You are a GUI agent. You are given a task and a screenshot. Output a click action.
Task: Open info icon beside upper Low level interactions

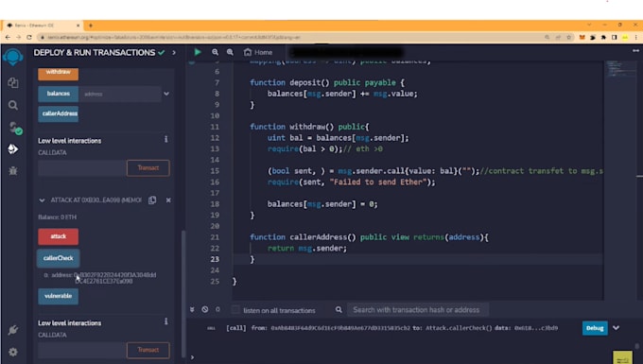[x=166, y=139]
